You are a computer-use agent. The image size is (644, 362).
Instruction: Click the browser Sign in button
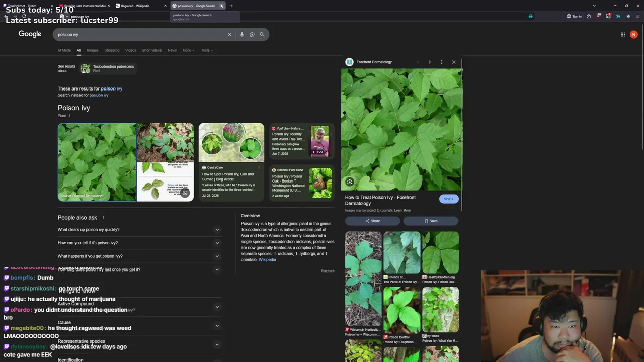tap(574, 16)
